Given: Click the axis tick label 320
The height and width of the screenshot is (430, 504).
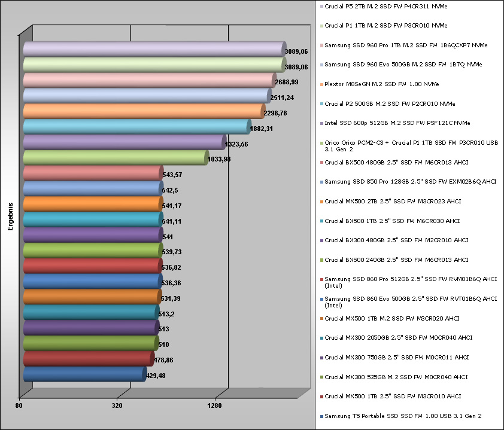Looking at the screenshot, I should click(117, 405).
